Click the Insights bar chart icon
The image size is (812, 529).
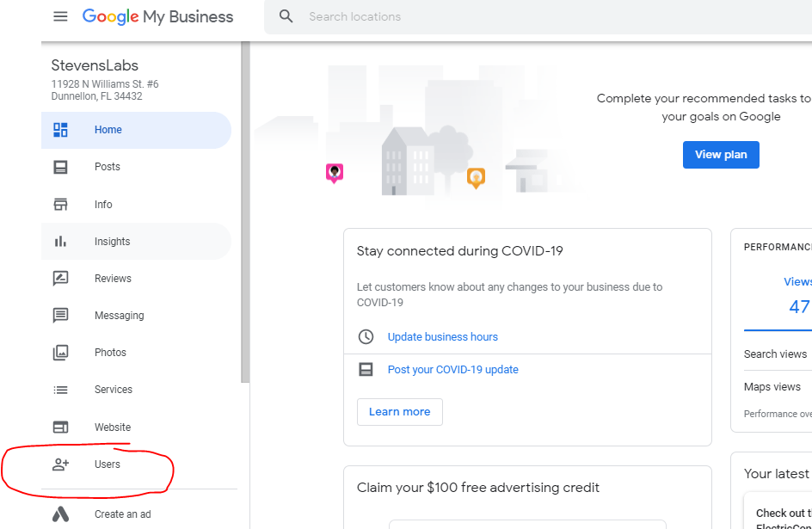pos(60,241)
